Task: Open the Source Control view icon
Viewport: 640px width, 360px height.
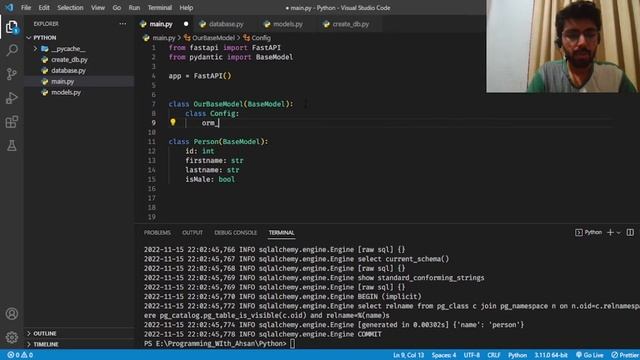Action: (12, 74)
